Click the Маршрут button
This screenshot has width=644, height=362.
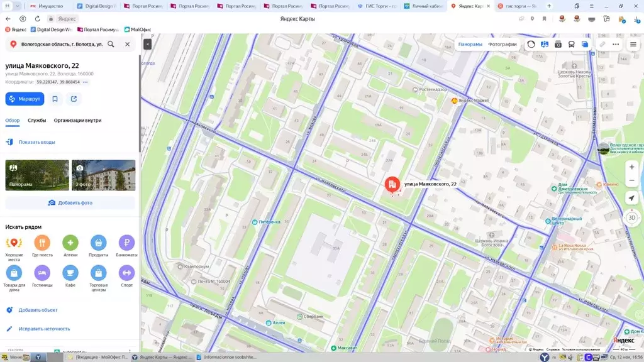click(25, 99)
